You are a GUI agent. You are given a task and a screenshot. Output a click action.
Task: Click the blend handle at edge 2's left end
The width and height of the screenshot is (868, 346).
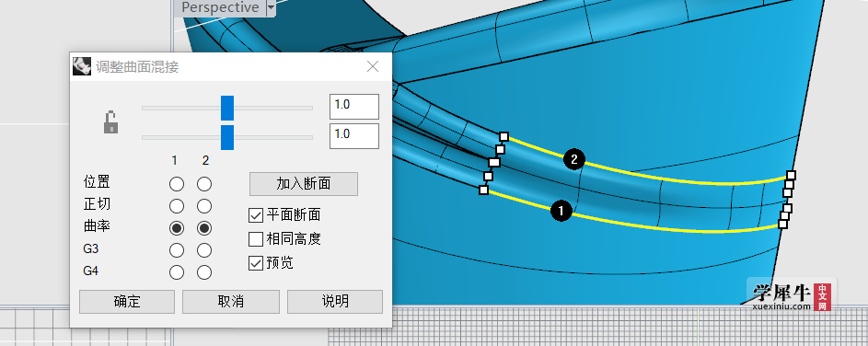[x=503, y=136]
